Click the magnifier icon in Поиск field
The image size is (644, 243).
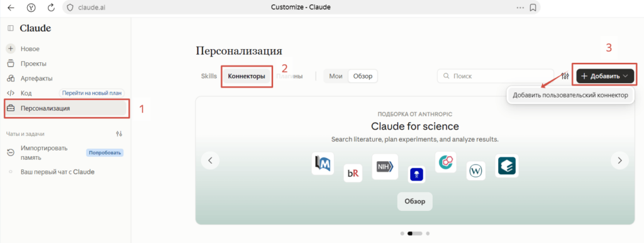click(446, 76)
